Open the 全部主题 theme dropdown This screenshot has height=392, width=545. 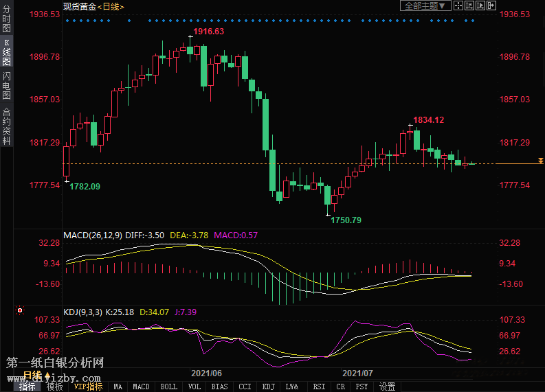coord(425,5)
